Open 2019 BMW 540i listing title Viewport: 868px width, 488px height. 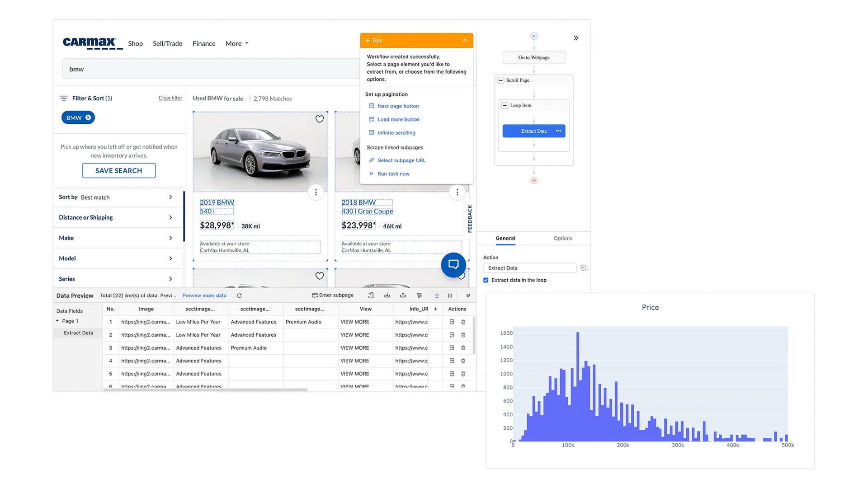[x=217, y=206]
